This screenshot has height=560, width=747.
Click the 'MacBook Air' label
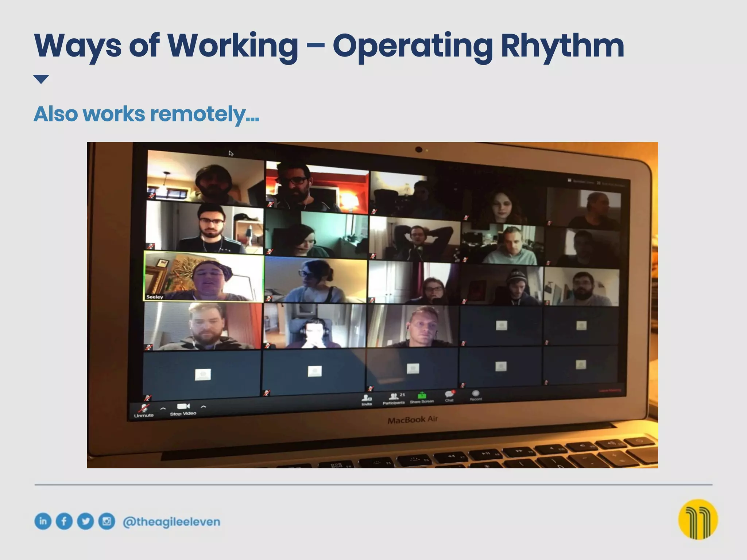(x=413, y=420)
